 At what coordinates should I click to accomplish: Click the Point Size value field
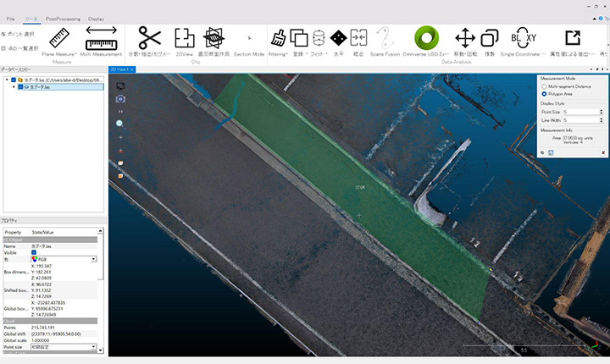[581, 112]
